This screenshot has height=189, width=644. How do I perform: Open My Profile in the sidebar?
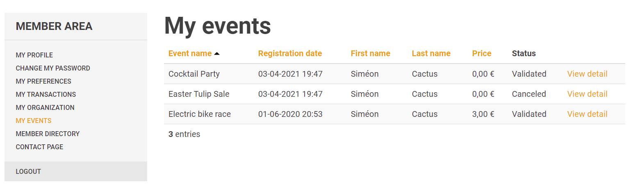(x=34, y=55)
